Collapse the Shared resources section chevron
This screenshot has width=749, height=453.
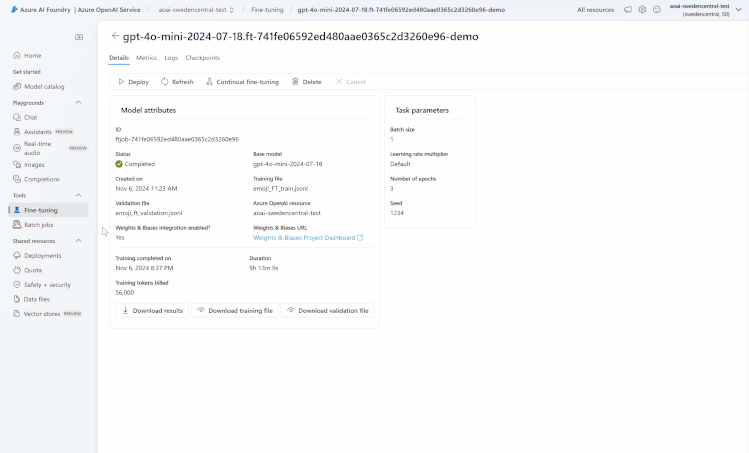pyautogui.click(x=78, y=241)
